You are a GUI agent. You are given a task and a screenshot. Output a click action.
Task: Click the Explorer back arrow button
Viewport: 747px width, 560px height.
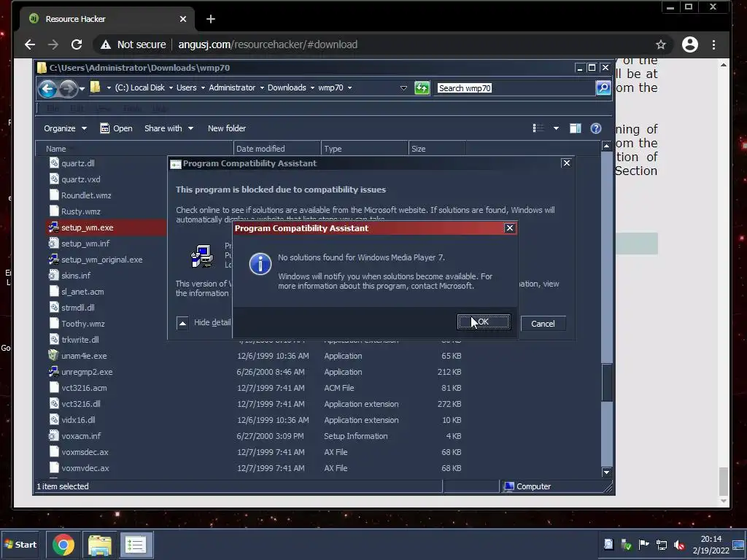point(47,88)
